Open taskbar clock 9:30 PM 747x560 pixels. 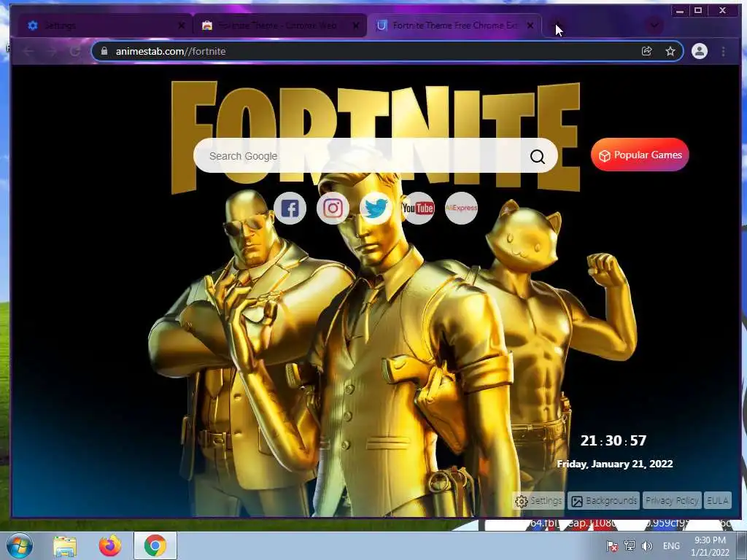[710, 546]
